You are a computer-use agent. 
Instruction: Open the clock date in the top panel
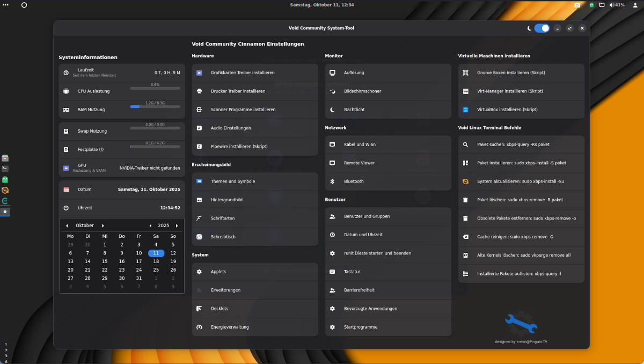(x=322, y=5)
